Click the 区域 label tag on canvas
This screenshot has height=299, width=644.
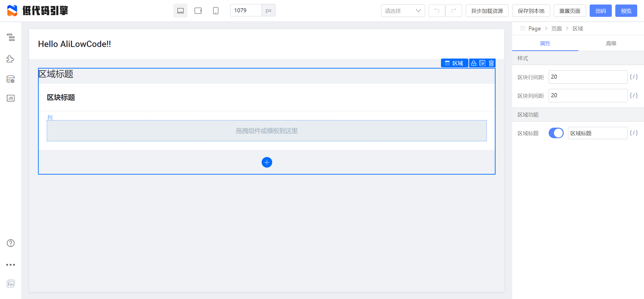click(x=455, y=63)
